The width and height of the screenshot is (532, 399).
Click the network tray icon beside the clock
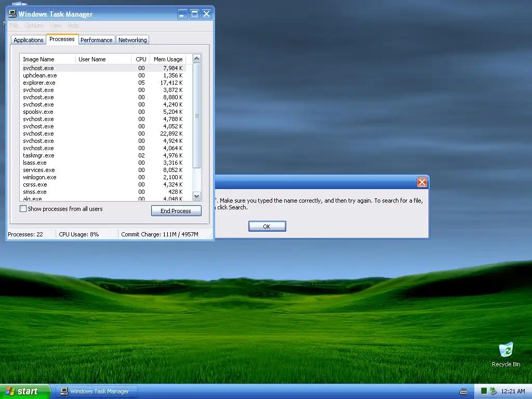coord(493,391)
